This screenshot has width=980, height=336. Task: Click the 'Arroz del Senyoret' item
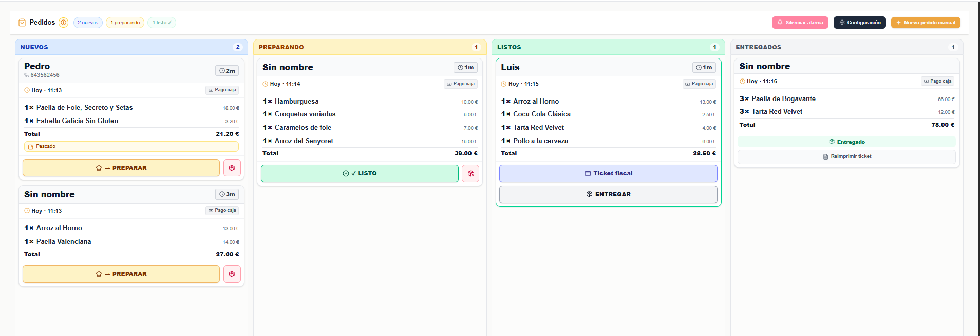(x=304, y=141)
